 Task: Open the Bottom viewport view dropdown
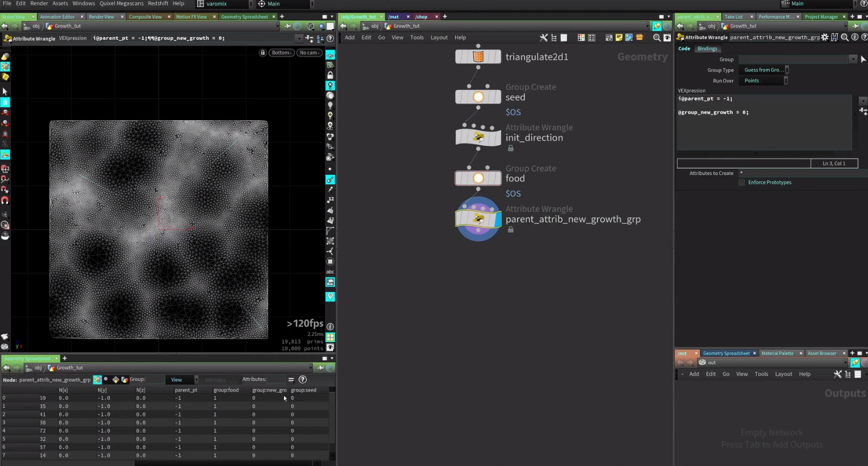pyautogui.click(x=281, y=53)
